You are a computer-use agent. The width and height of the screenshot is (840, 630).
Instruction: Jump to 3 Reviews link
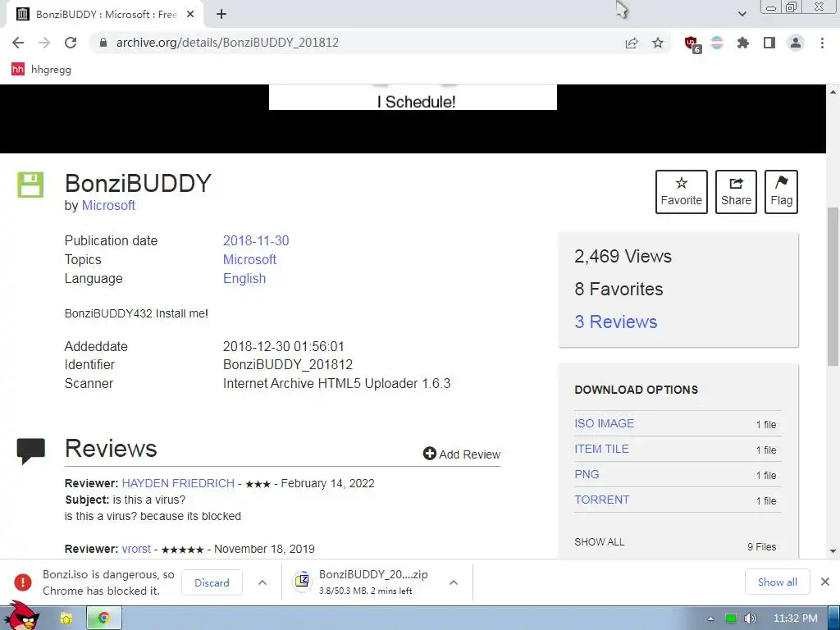(615, 322)
